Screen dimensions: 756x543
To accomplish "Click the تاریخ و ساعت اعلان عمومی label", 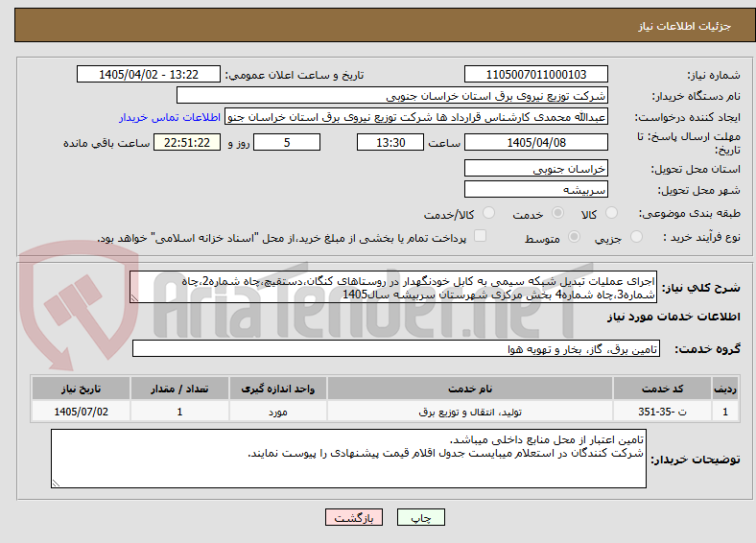I will [x=295, y=75].
